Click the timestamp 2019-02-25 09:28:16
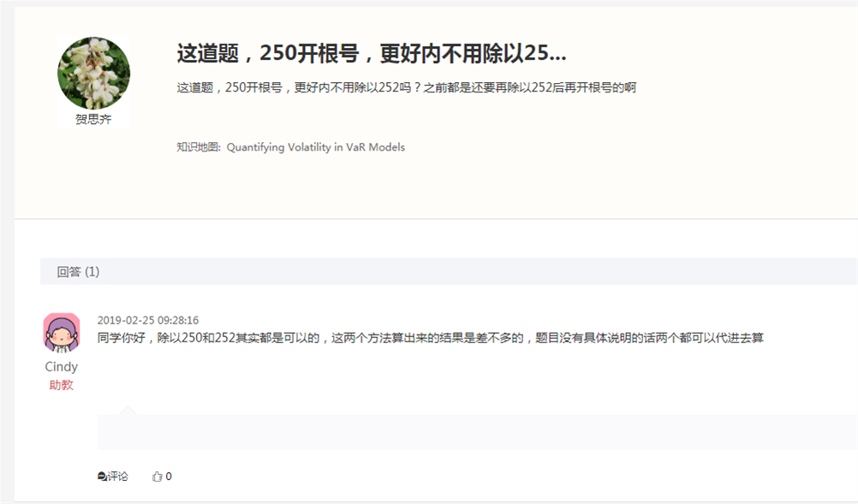This screenshot has height=504, width=858. coord(148,320)
